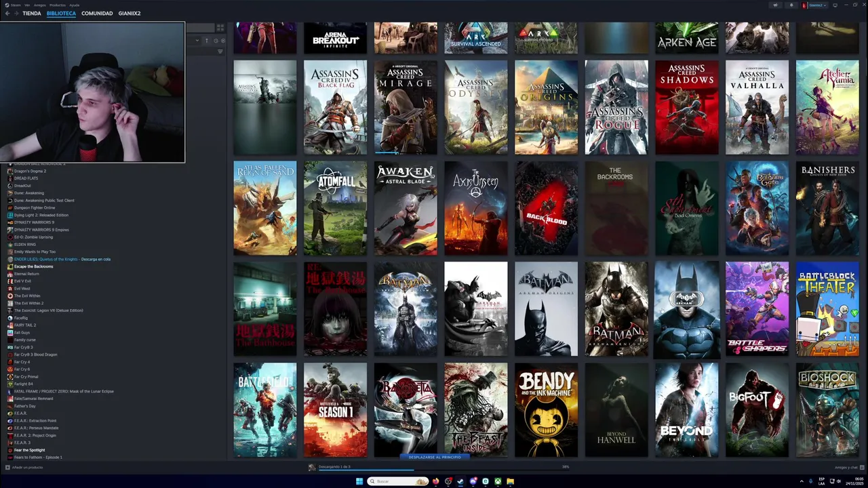Open Assassin's Creed Rogue cover
Screen dimensions: 868x488
pyautogui.click(x=616, y=107)
